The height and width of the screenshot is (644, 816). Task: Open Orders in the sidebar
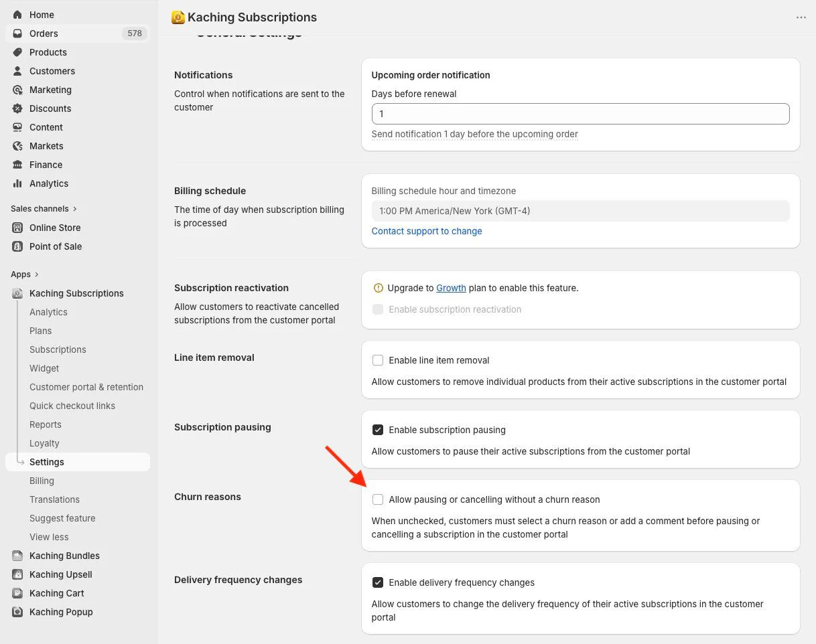[x=77, y=33]
